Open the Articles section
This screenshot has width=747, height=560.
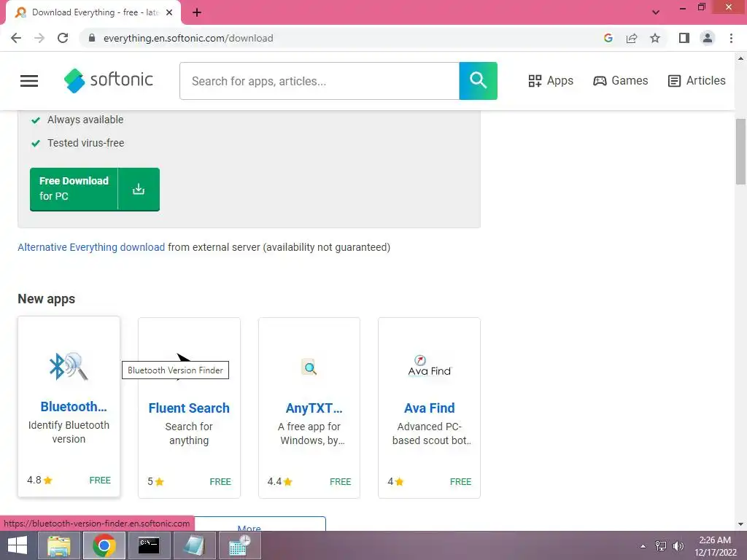[x=697, y=80]
